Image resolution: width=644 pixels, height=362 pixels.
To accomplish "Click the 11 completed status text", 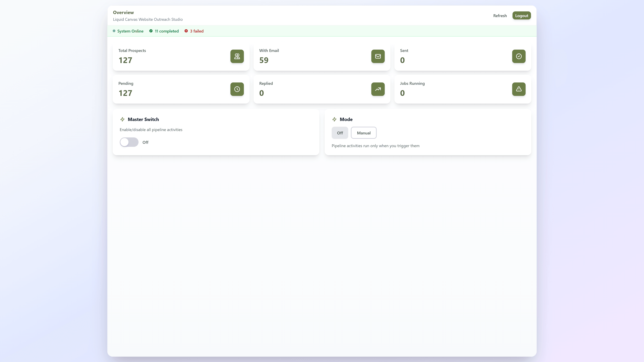I will 167,31.
